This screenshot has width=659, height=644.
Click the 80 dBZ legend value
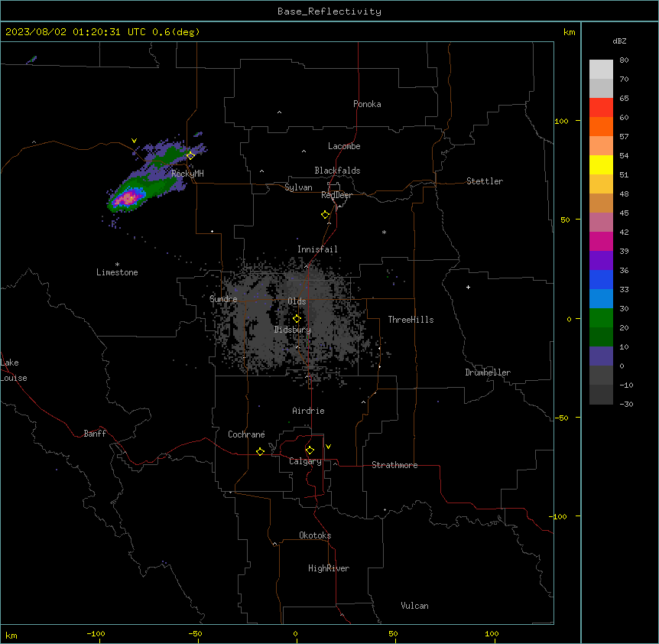pos(624,60)
